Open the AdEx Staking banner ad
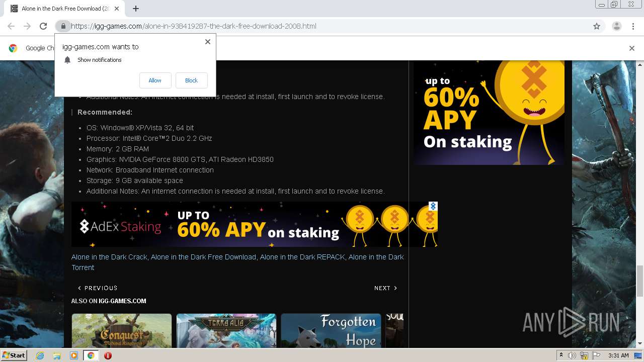This screenshot has height=362, width=644. [x=255, y=224]
